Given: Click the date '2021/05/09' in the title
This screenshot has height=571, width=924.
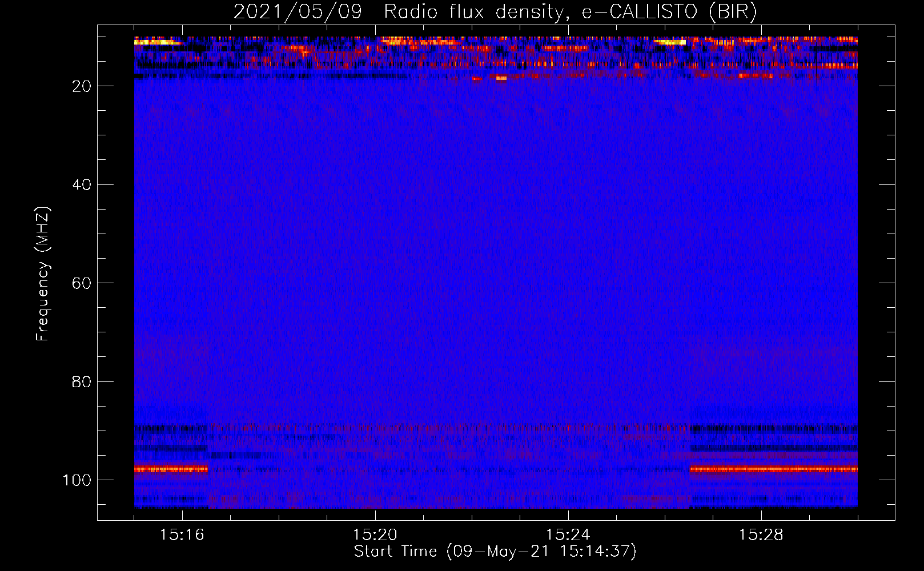Looking at the screenshot, I should (x=298, y=11).
